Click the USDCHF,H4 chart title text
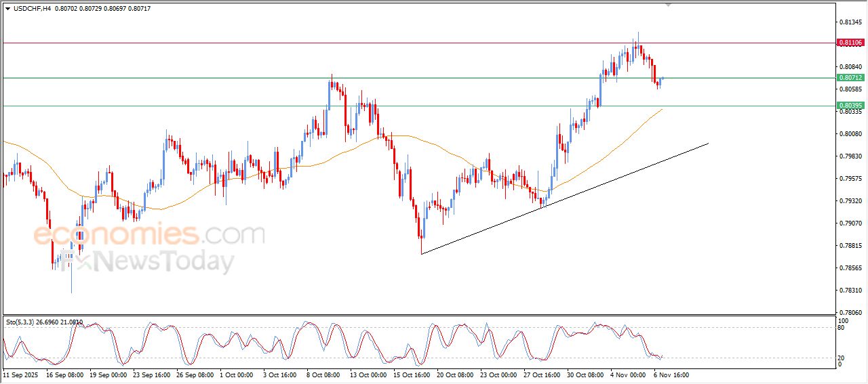Image resolution: width=868 pixels, height=384 pixels. tap(33, 8)
